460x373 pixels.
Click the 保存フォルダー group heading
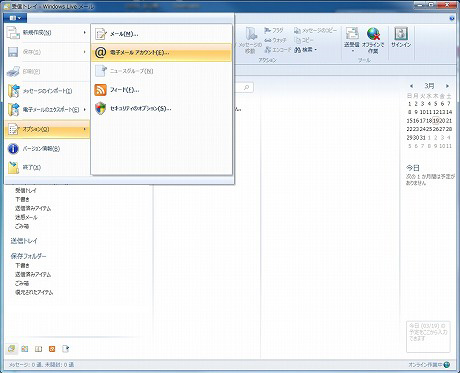pos(28,256)
